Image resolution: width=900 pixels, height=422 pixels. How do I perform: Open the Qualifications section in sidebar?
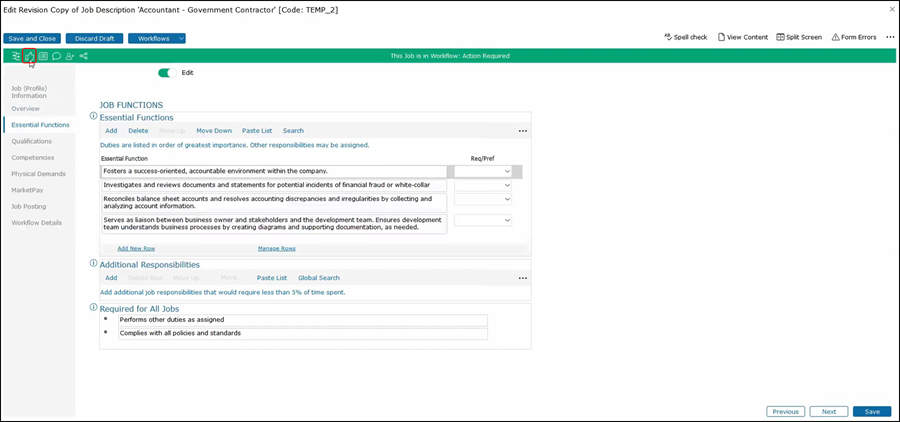point(32,141)
